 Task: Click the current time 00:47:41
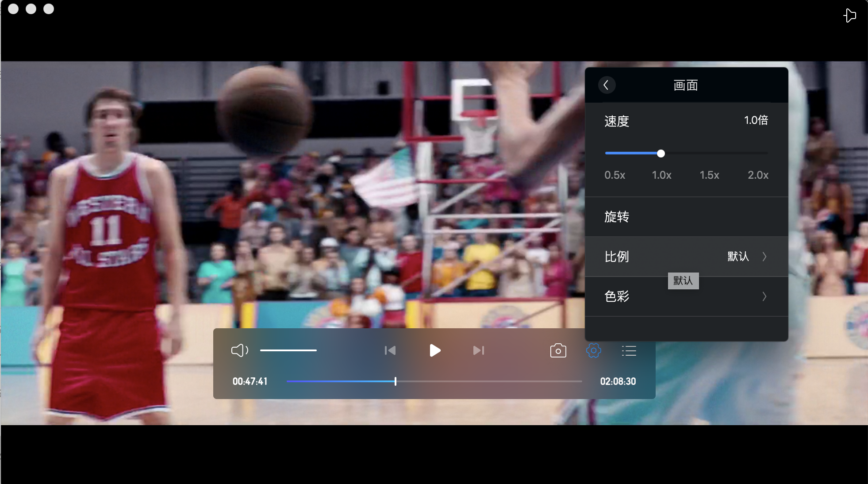tap(250, 381)
